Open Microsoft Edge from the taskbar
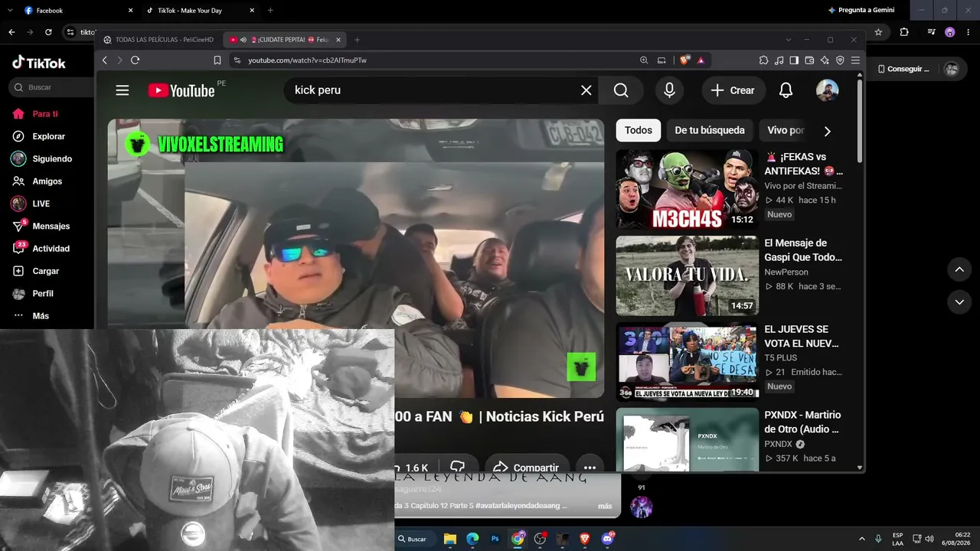980x551 pixels. [x=472, y=539]
